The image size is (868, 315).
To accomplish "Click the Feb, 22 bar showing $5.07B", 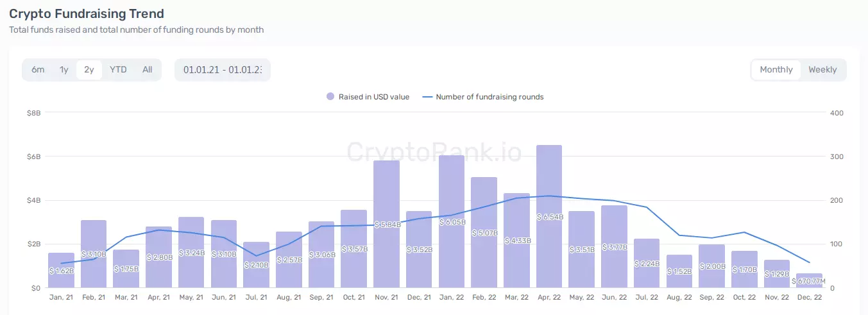I will 484,232.
